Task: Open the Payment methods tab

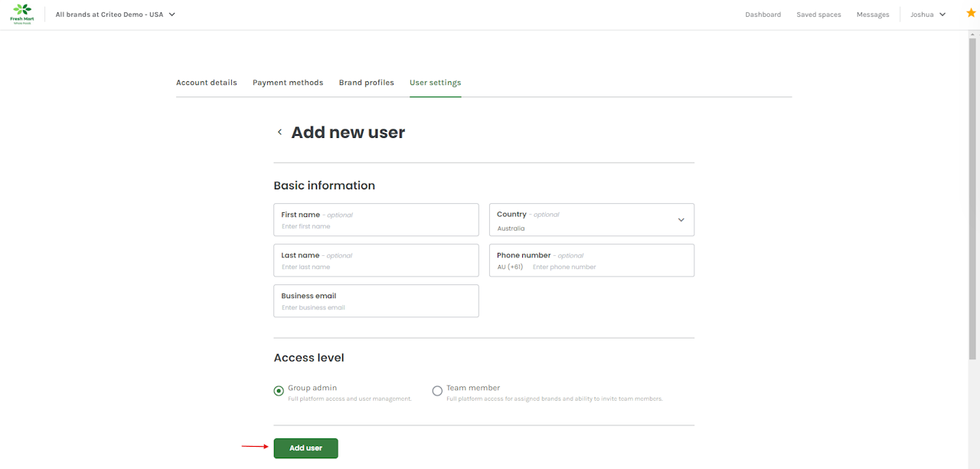Action: pyautogui.click(x=288, y=83)
